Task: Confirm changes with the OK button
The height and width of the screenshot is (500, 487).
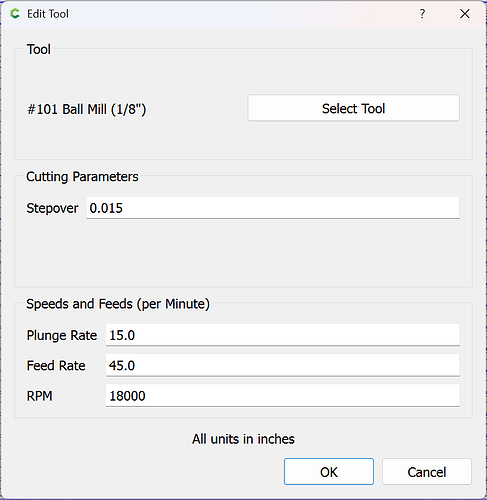Action: pyautogui.click(x=329, y=472)
